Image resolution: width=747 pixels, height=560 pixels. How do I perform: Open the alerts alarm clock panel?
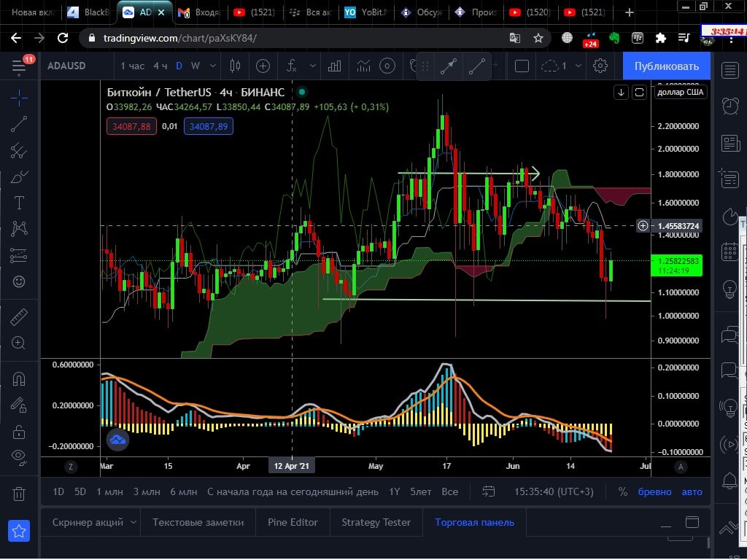pos(729,106)
